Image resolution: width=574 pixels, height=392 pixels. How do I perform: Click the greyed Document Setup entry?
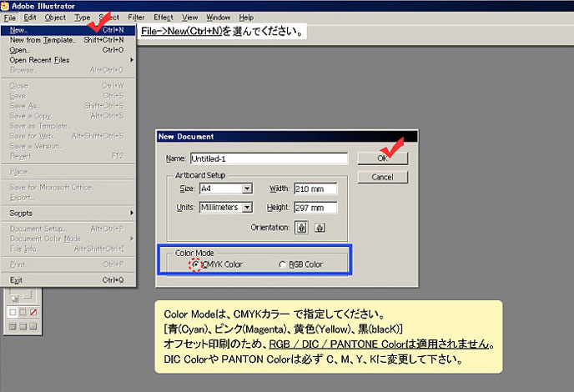click(x=68, y=229)
